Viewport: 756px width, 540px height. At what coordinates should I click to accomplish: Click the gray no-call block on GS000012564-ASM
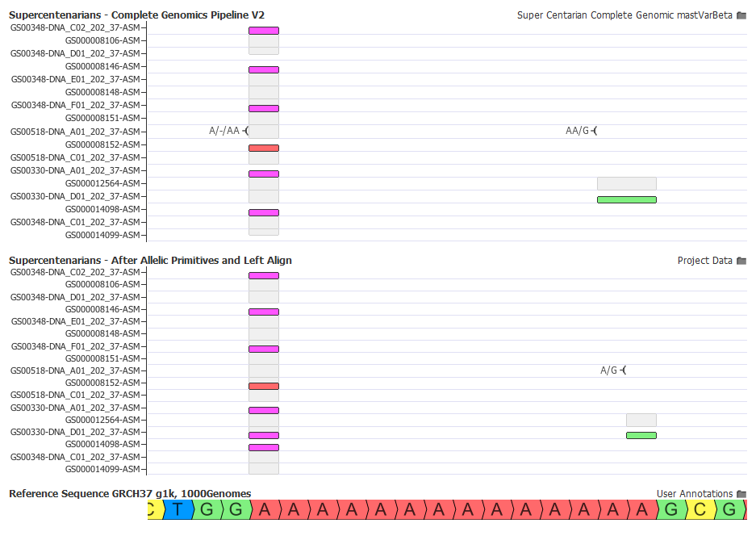pyautogui.click(x=626, y=182)
